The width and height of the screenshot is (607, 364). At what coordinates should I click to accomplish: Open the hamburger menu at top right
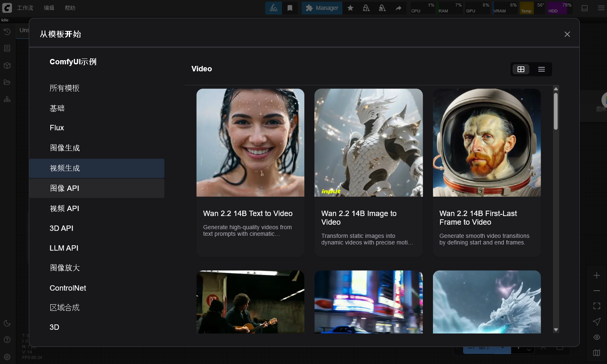point(601,8)
